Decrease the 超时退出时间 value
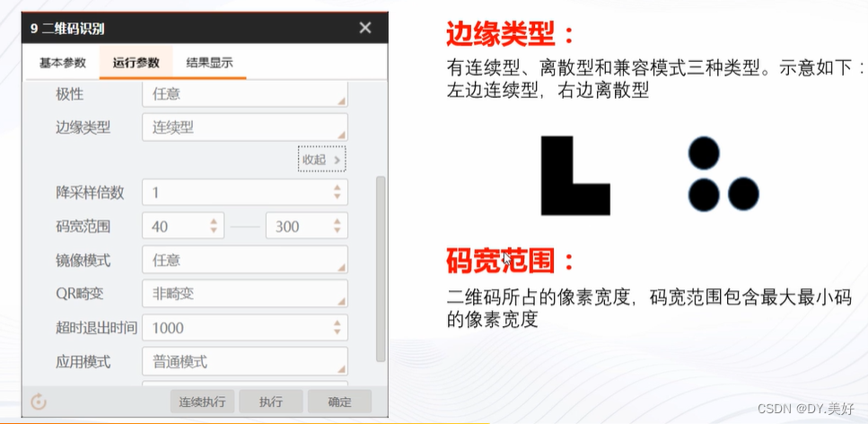868x424 pixels. point(337,332)
